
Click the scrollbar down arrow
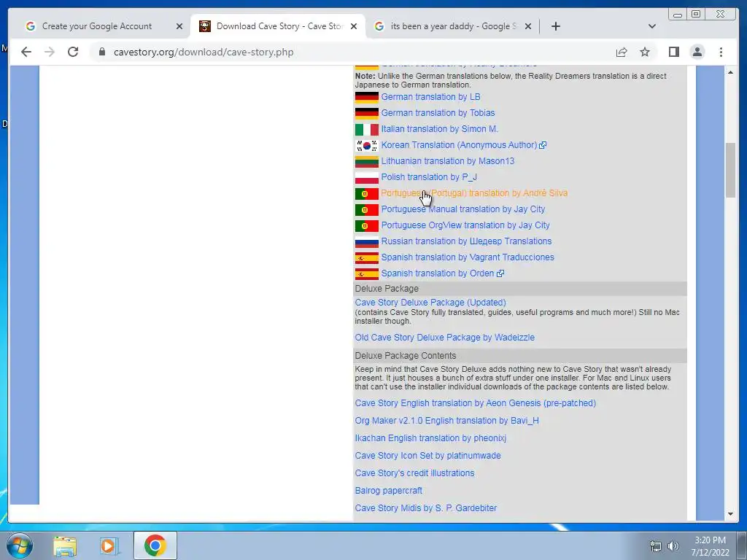[730, 514]
